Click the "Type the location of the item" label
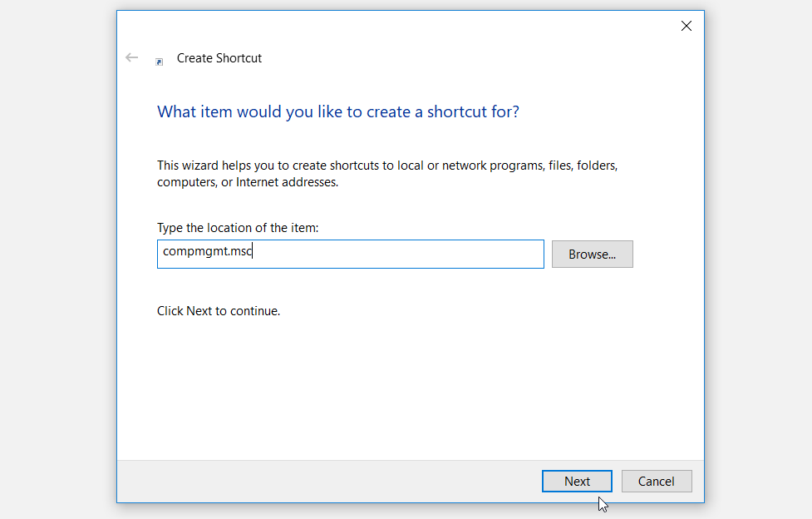812x519 pixels. coord(238,227)
